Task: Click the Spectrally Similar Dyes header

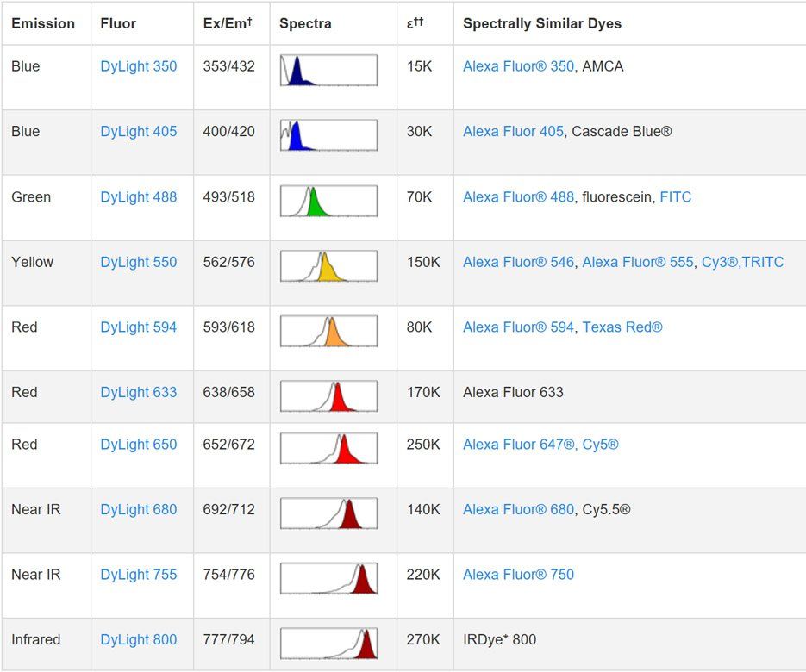Action: [x=541, y=23]
